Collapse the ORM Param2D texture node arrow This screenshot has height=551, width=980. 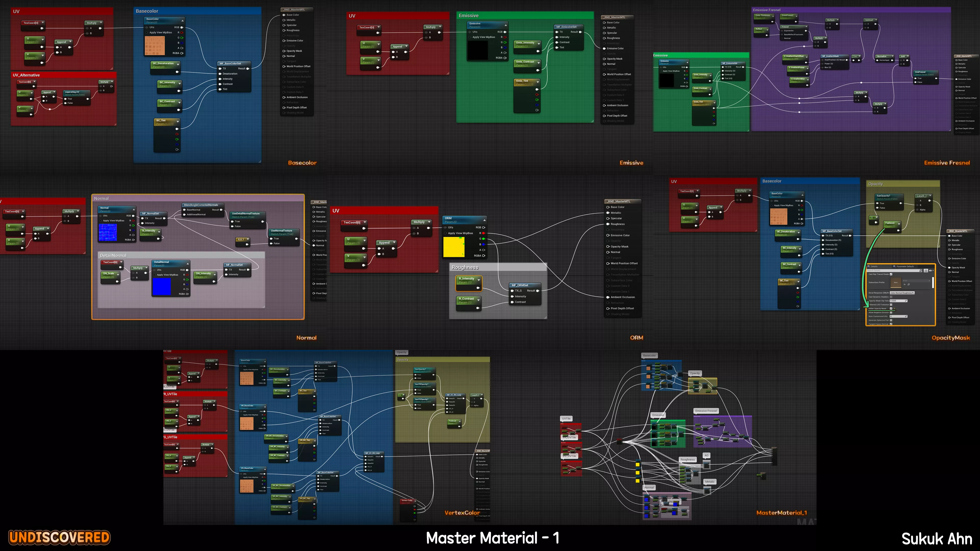[484, 220]
